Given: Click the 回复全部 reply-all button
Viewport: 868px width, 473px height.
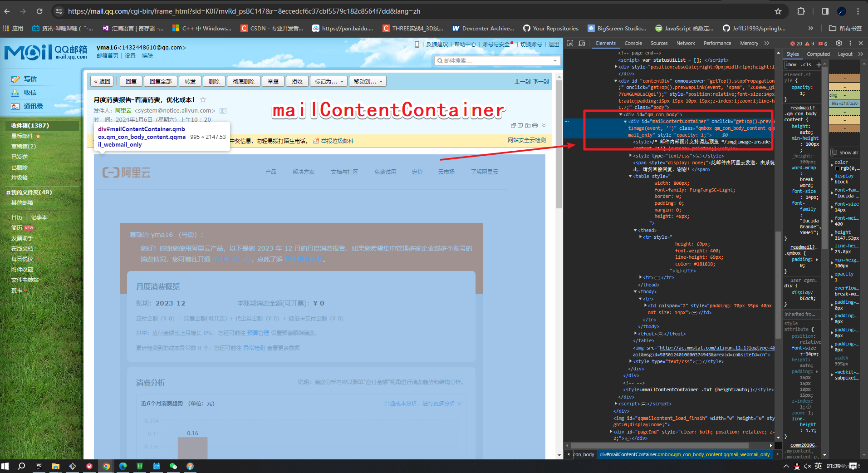Looking at the screenshot, I should 161,81.
